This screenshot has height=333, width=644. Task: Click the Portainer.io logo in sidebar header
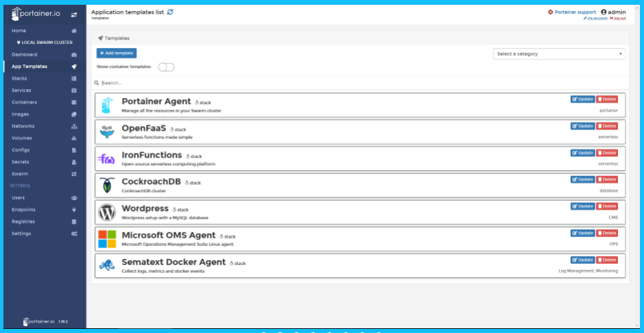tap(36, 14)
